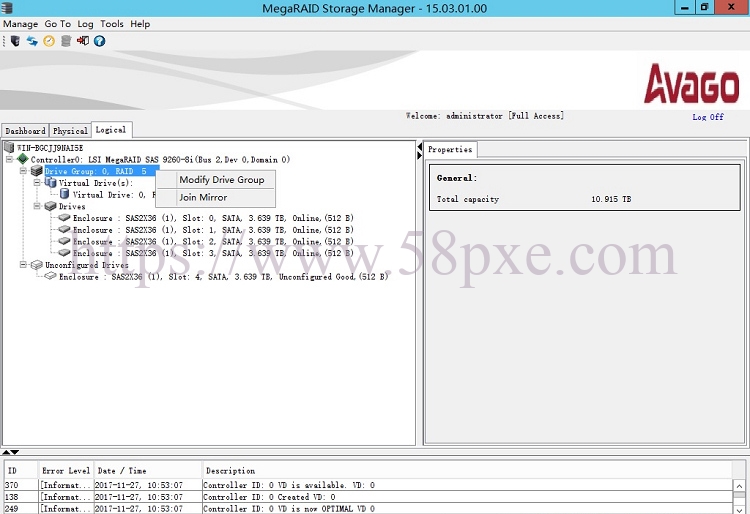Select log entry ID 370
The image size is (750, 514).
[368, 485]
